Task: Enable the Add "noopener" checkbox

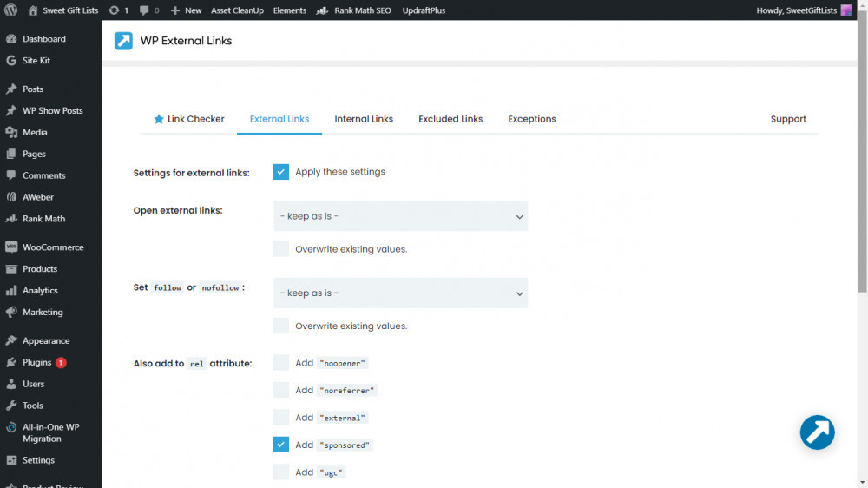Action: pos(280,363)
